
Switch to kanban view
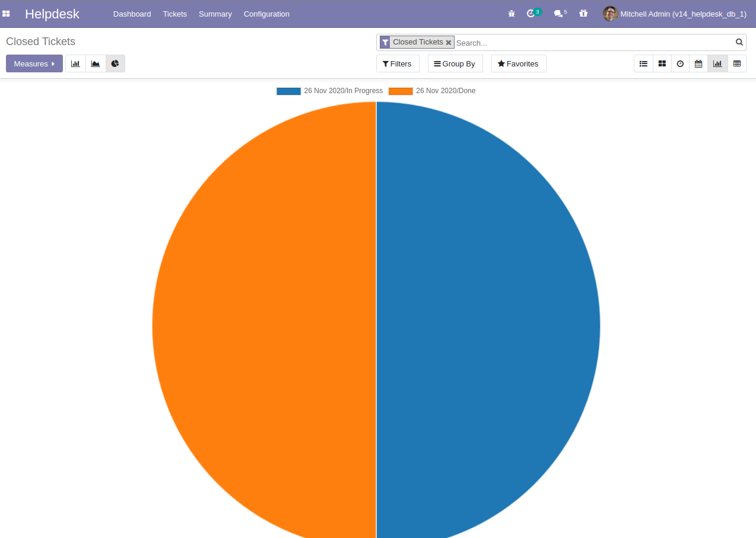point(662,63)
